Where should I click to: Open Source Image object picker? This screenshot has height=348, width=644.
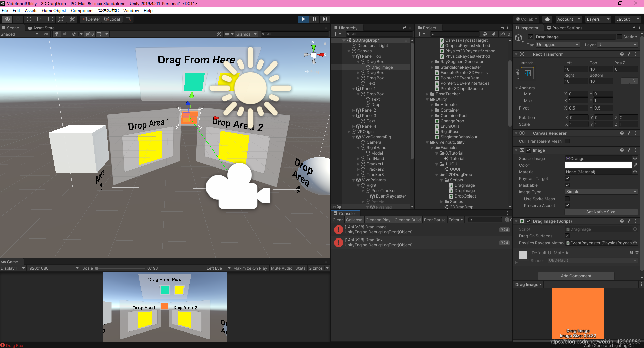[635, 158]
